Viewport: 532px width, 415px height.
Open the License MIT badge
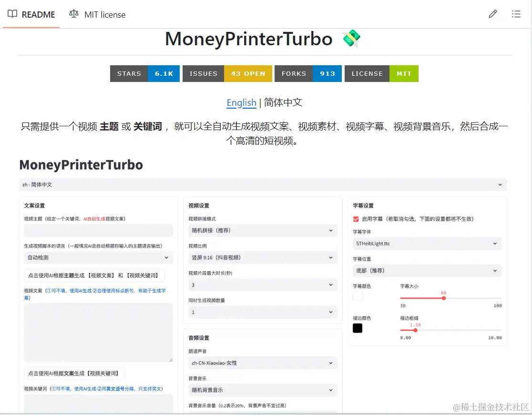point(382,73)
